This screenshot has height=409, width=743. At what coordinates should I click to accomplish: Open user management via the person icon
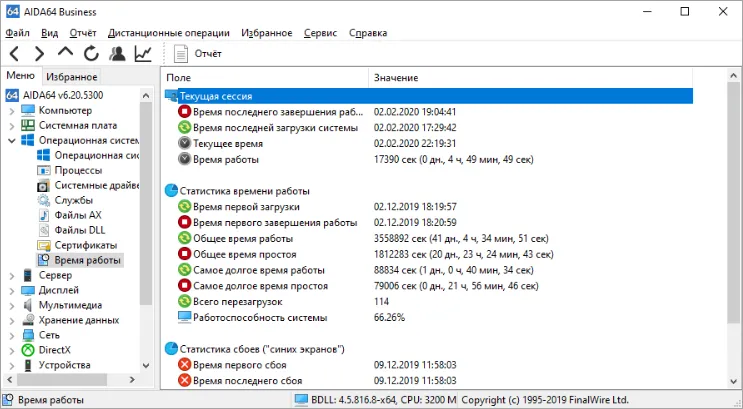(x=117, y=54)
